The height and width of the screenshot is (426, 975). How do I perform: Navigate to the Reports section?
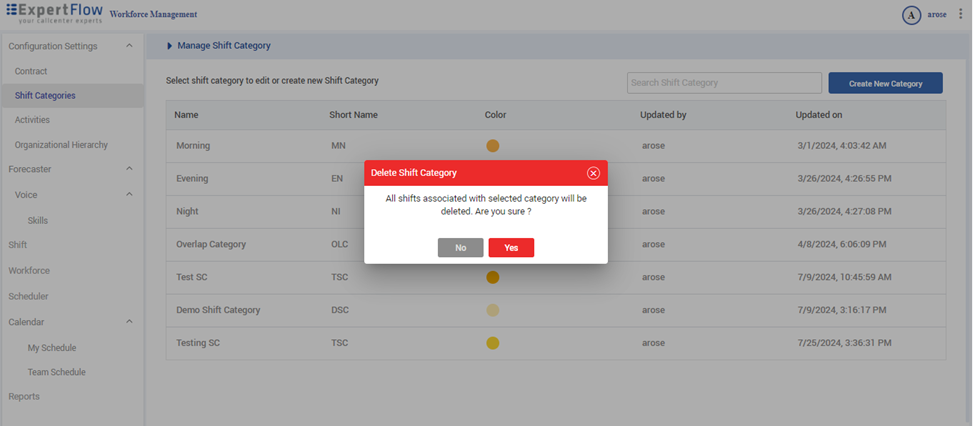[x=24, y=396]
